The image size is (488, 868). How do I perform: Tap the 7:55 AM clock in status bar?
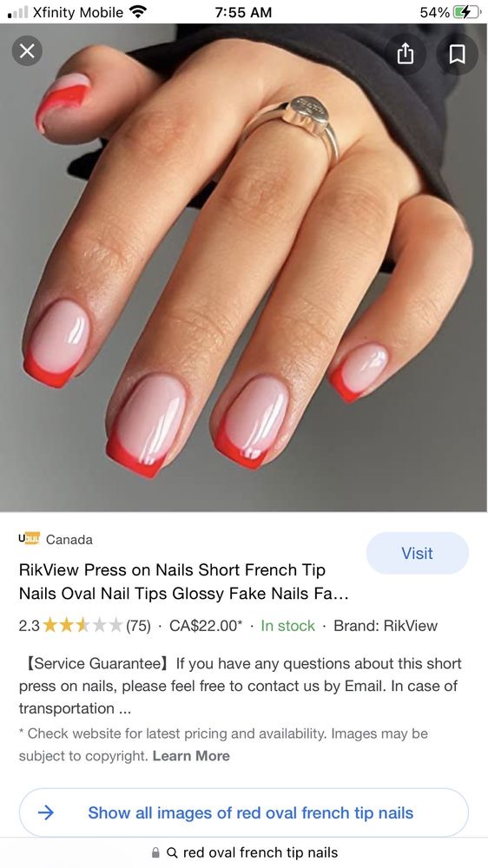click(x=243, y=11)
